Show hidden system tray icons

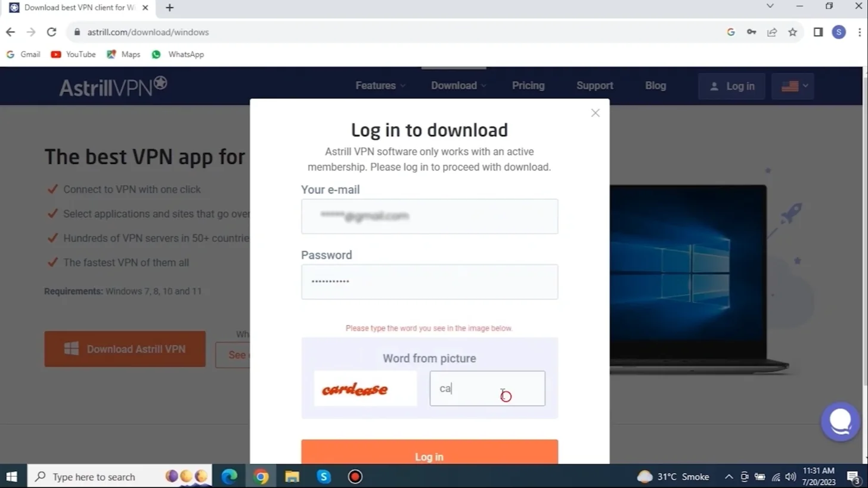(728, 477)
